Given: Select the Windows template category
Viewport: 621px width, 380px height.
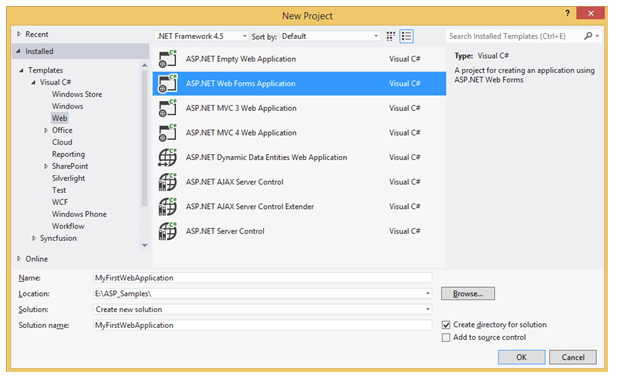Looking at the screenshot, I should coord(67,106).
